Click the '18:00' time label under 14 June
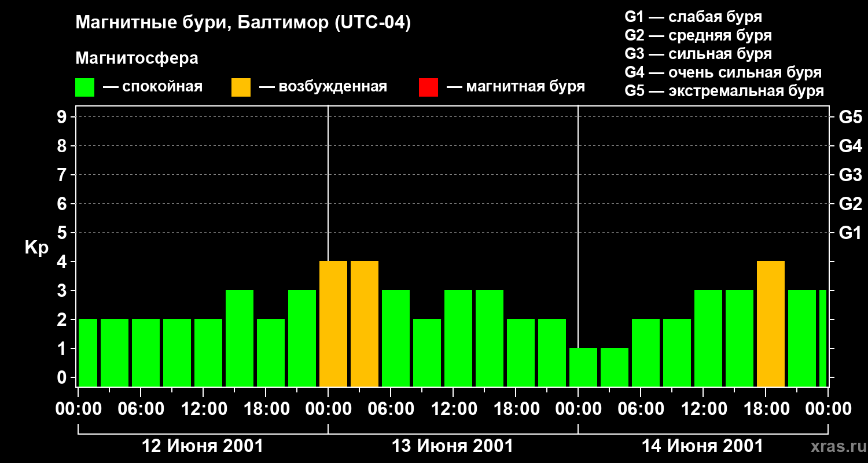Image resolution: width=868 pixels, height=463 pixels. point(766,409)
